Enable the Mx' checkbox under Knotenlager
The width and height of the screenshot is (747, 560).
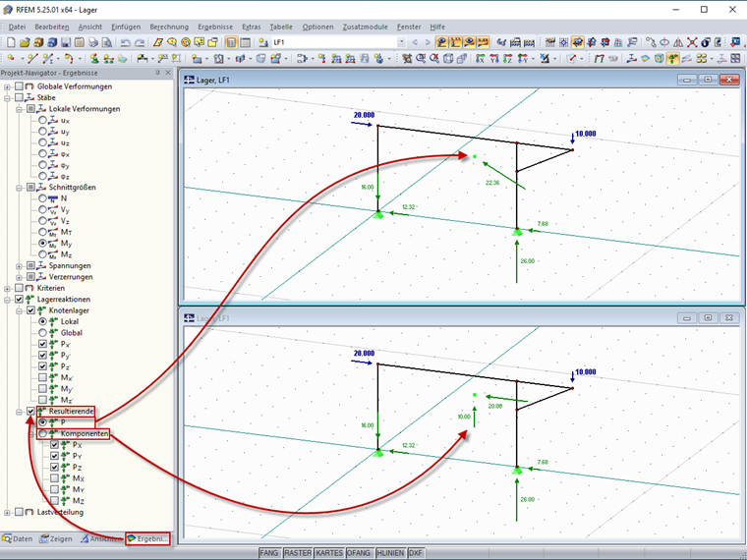[42, 377]
